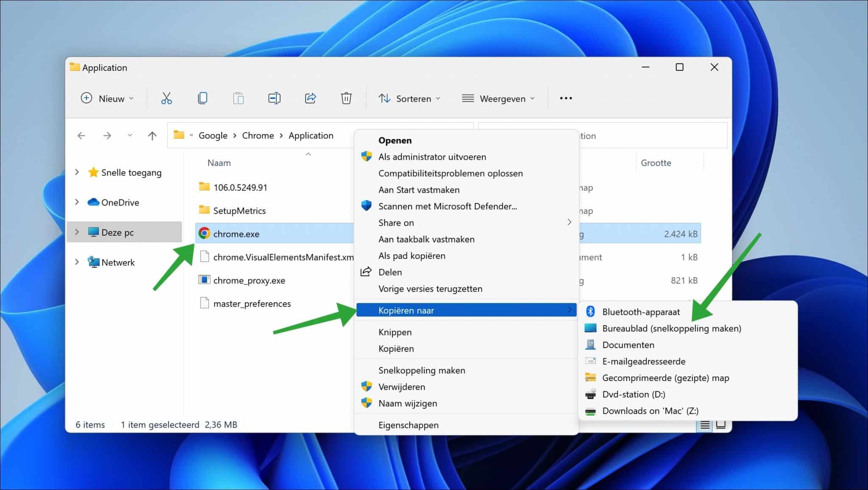Viewport: 868px width, 490px height.
Task: Click the Copy icon in the toolbar
Action: click(202, 98)
